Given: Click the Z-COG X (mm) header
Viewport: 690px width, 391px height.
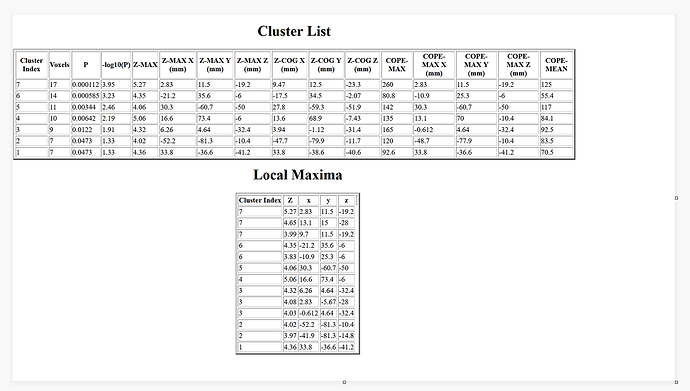Looking at the screenshot, I should (289, 65).
